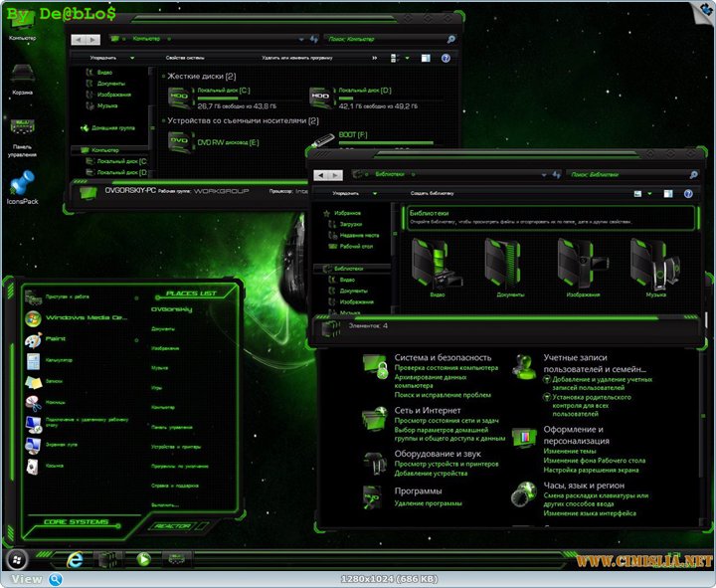Open the Видео library folder icon

[438, 264]
